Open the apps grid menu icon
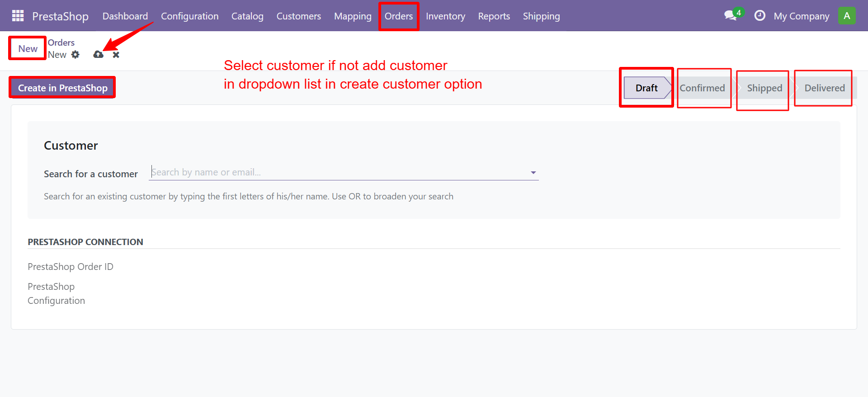This screenshot has width=868, height=397. (18, 16)
